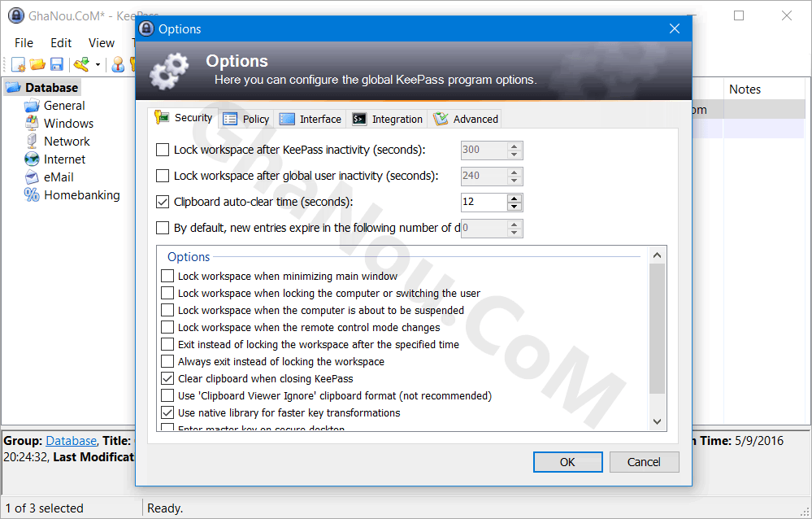
Task: Check 'Clipboard Viewer Ignore' format option
Action: [167, 395]
